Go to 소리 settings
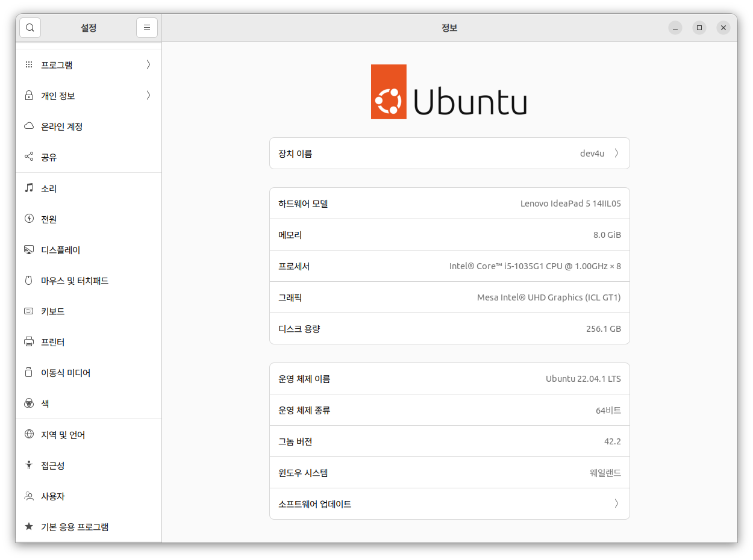The width and height of the screenshot is (753, 560). click(89, 188)
